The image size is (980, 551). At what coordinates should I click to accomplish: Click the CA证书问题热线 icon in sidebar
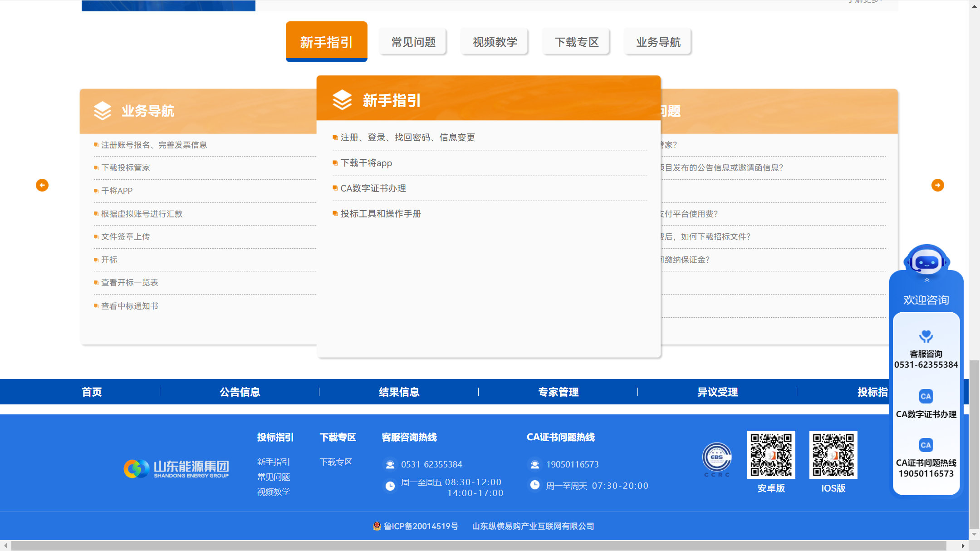[x=926, y=445]
